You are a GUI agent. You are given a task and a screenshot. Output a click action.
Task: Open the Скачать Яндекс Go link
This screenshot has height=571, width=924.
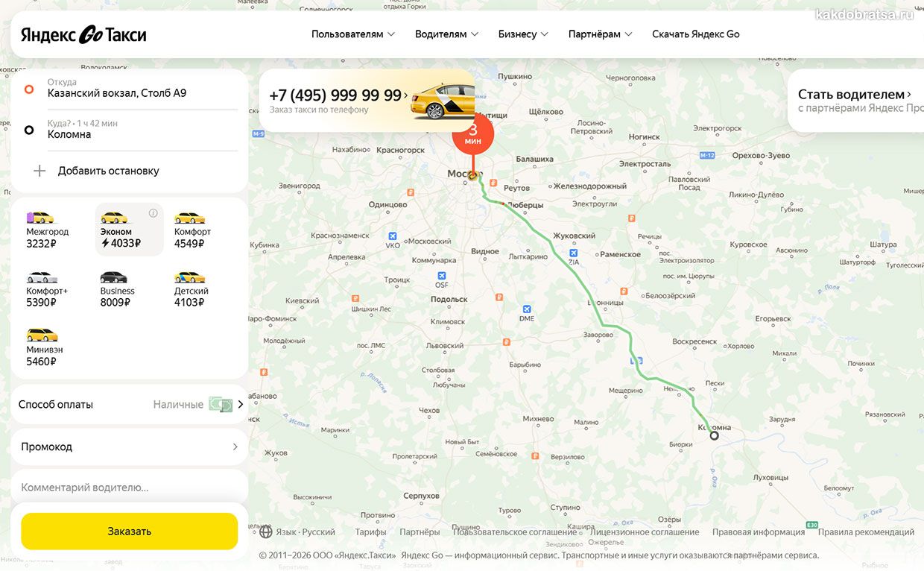[695, 34]
